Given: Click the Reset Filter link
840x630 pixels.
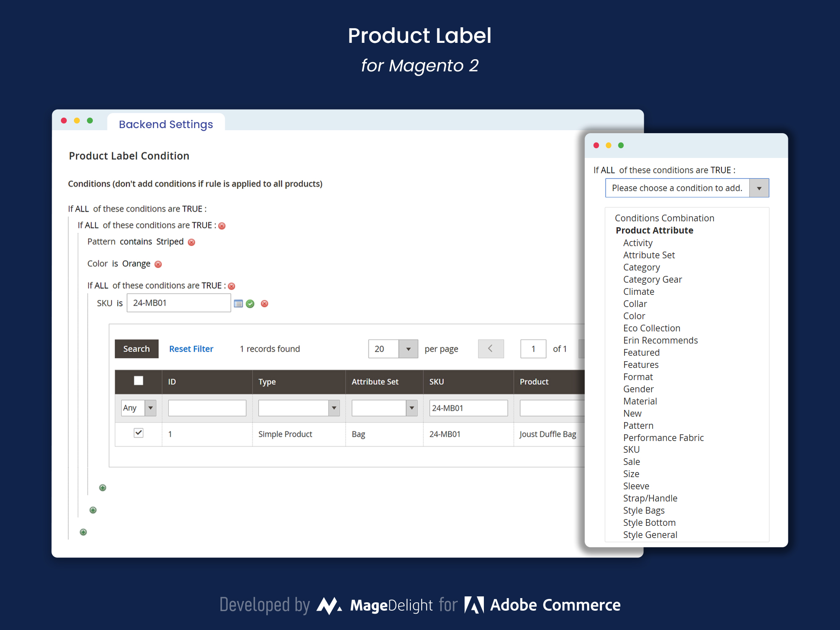Looking at the screenshot, I should (x=191, y=349).
